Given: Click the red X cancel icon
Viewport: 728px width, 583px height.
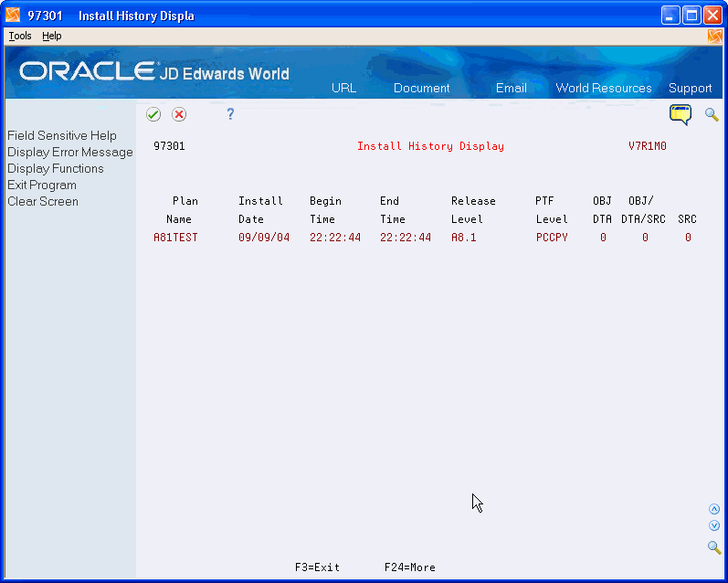Looking at the screenshot, I should tap(179, 114).
